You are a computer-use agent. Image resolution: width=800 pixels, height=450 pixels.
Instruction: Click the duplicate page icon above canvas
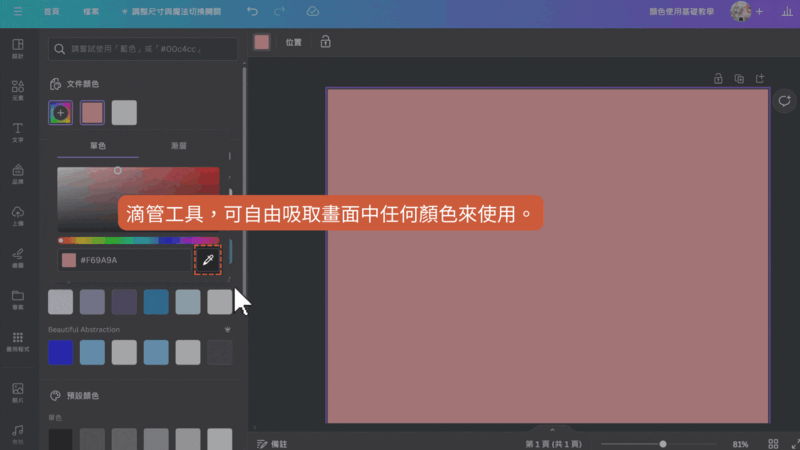tap(739, 79)
